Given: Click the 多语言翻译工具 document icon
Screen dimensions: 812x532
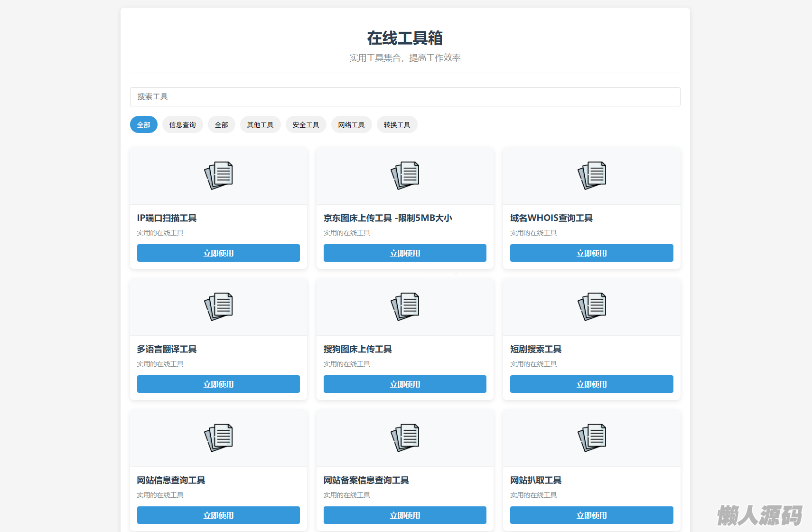Looking at the screenshot, I should pos(218,306).
